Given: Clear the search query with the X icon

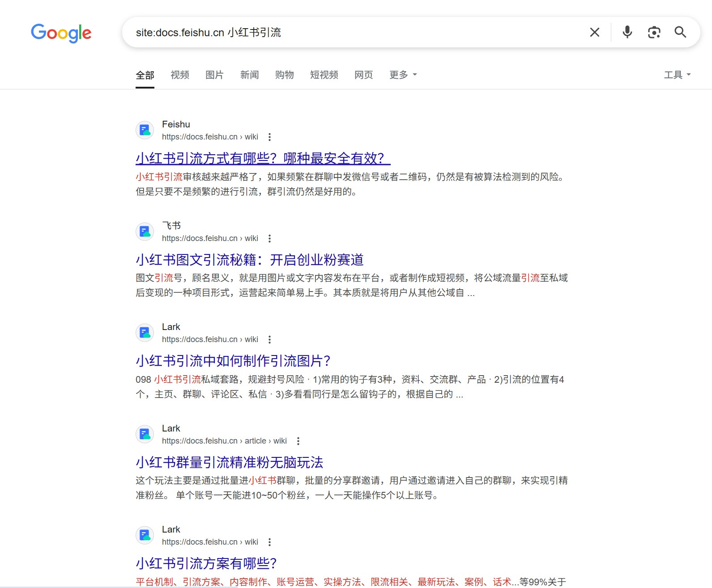Looking at the screenshot, I should 595,32.
